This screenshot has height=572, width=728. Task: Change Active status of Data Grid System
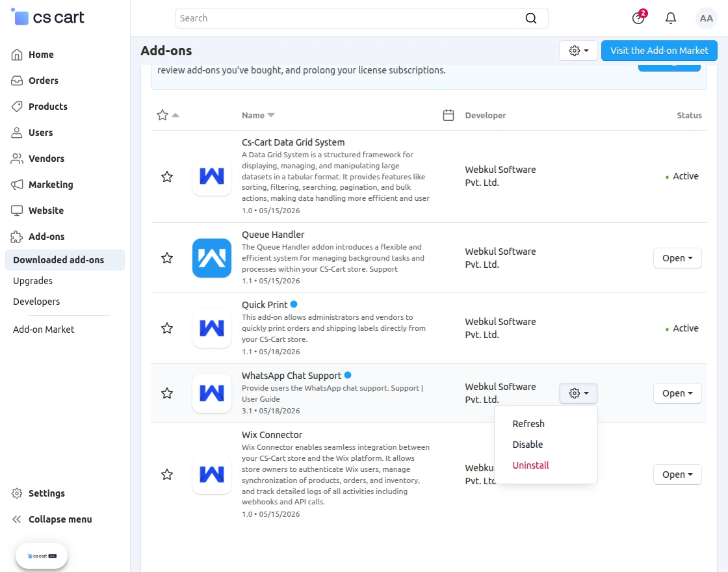pos(682,176)
